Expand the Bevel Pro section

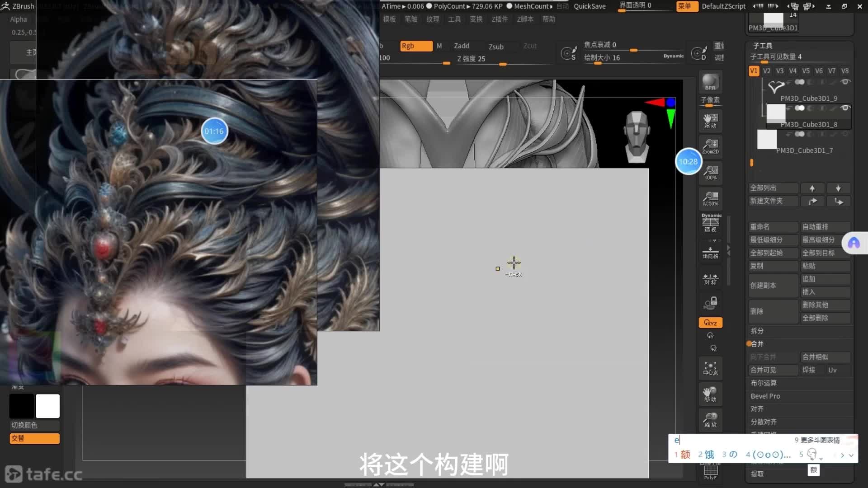tap(765, 396)
